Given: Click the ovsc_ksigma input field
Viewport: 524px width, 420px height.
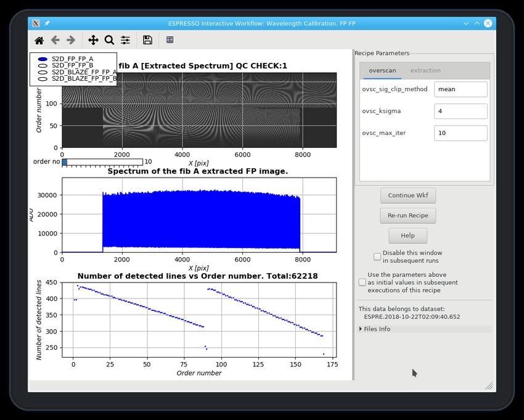Looking at the screenshot, I should [461, 111].
